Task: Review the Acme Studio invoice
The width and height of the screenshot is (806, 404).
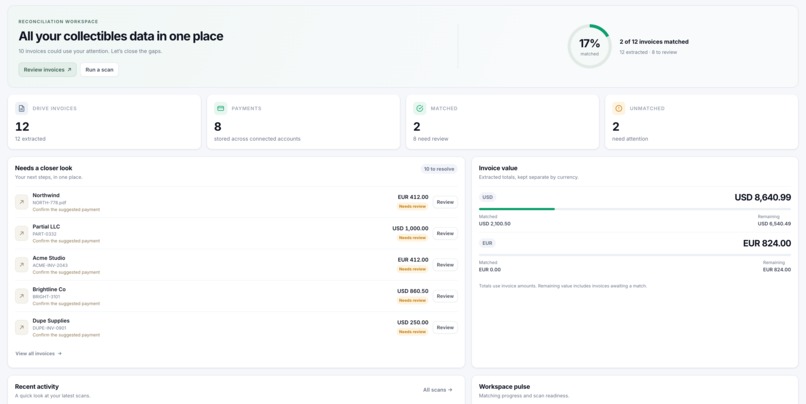Action: point(445,265)
